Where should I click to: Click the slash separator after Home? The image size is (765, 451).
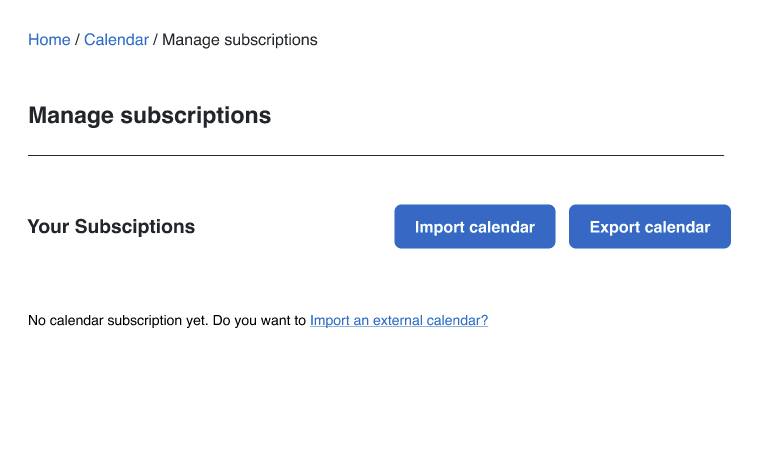point(77,40)
